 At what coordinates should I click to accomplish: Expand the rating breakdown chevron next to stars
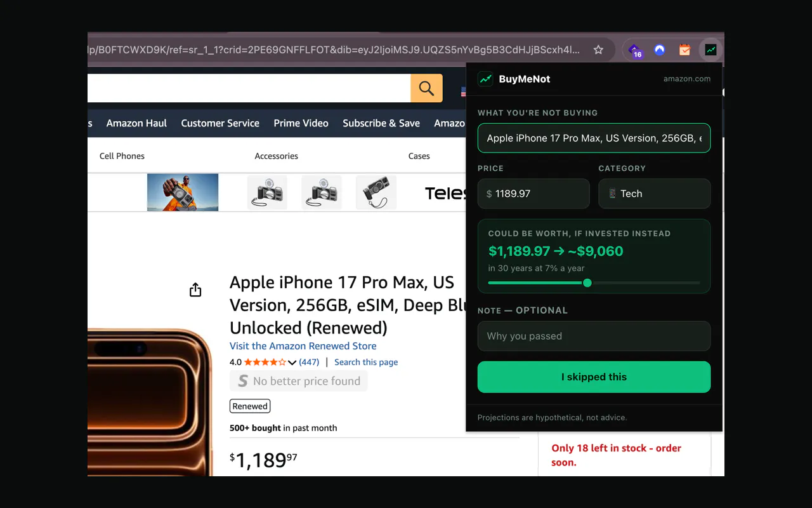292,363
